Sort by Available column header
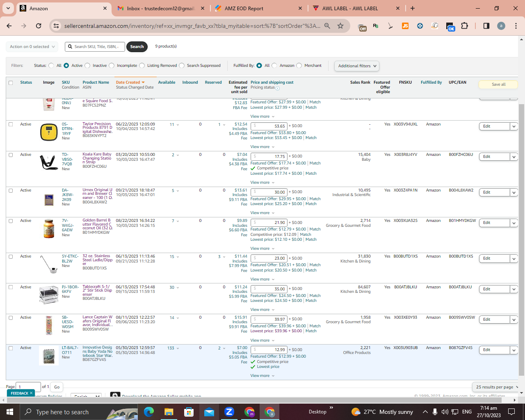525x420 pixels. click(x=167, y=82)
